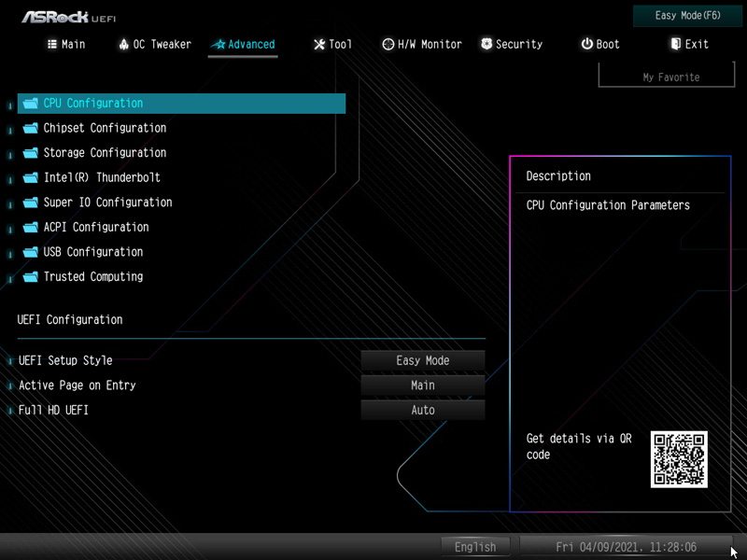Change the English language setting

[x=475, y=547]
